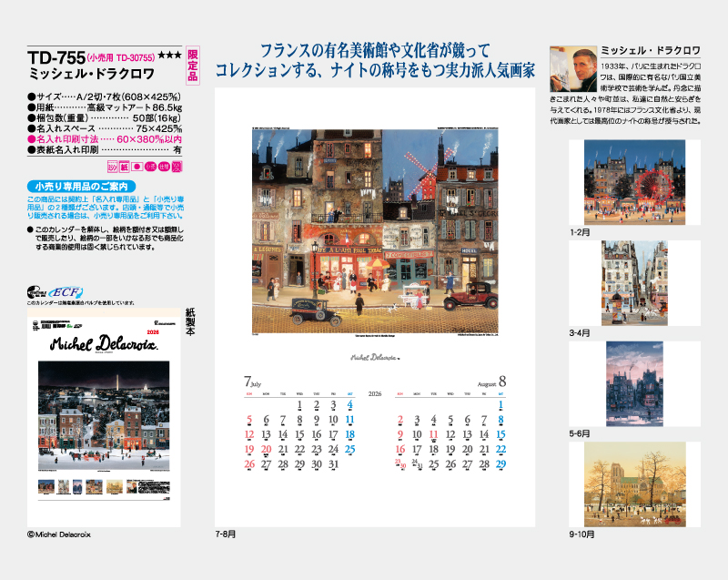Click the pink 名入れ印刷寸法 60×380 line
728x580 pixels.
click(x=105, y=139)
